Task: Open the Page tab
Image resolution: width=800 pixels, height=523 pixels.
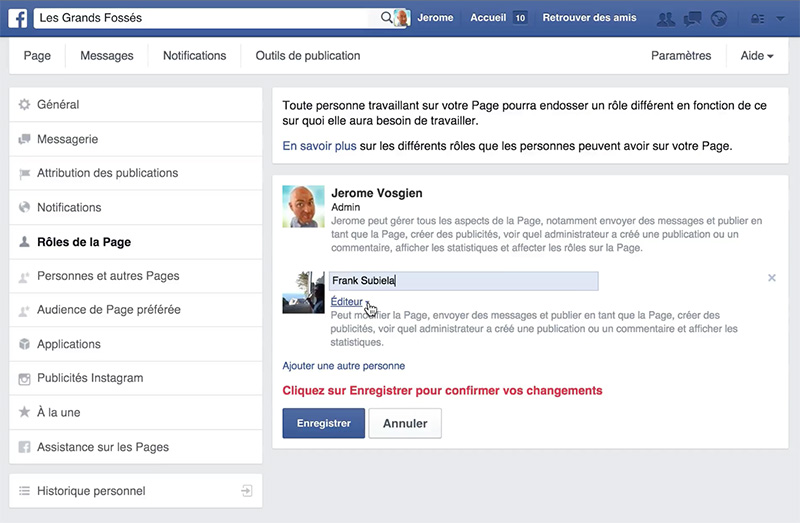Action: pos(37,56)
